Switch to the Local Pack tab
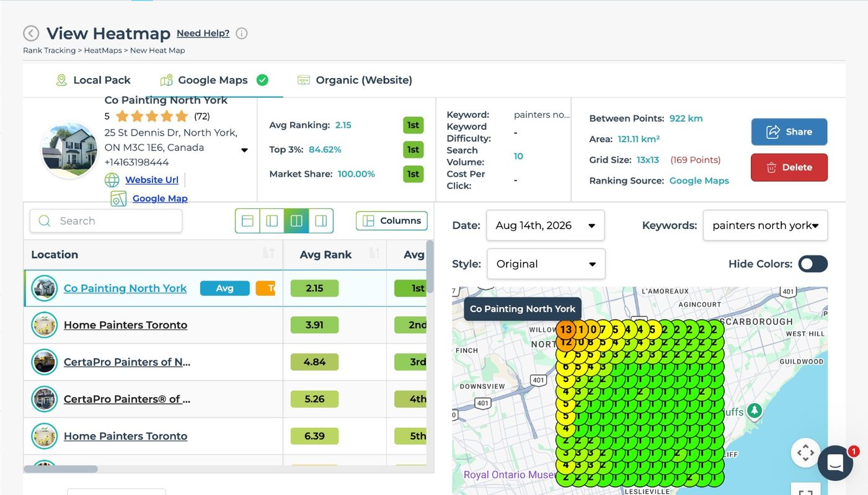Image resolution: width=868 pixels, height=495 pixels. point(93,80)
